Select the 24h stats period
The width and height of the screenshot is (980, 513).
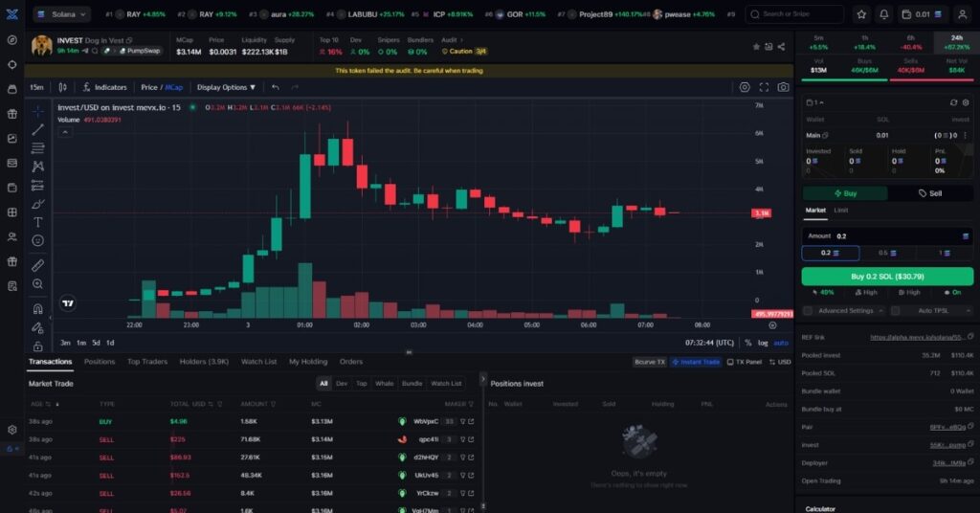(x=957, y=42)
